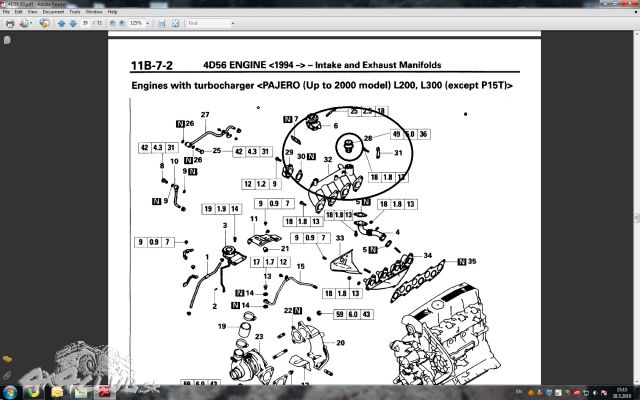
Task: Open the zoom level dropdown arrow
Action: click(x=148, y=23)
